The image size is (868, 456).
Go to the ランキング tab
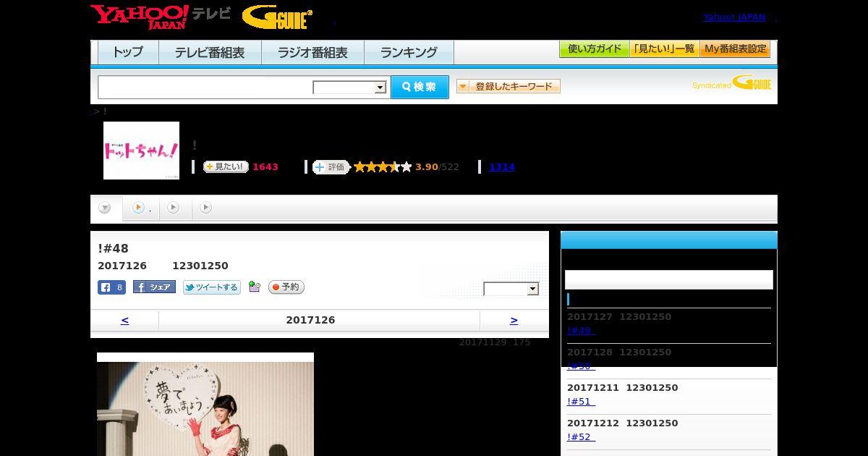pyautogui.click(x=409, y=52)
